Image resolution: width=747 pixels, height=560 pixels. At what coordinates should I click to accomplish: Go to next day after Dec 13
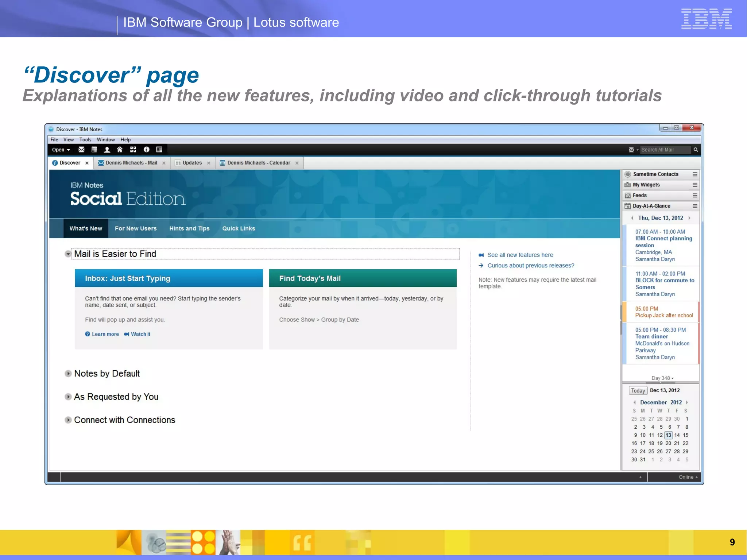pyautogui.click(x=689, y=218)
